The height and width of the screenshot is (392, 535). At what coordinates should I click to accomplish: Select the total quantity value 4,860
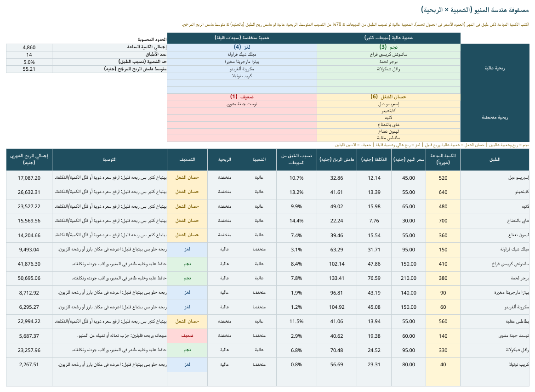click(x=29, y=47)
